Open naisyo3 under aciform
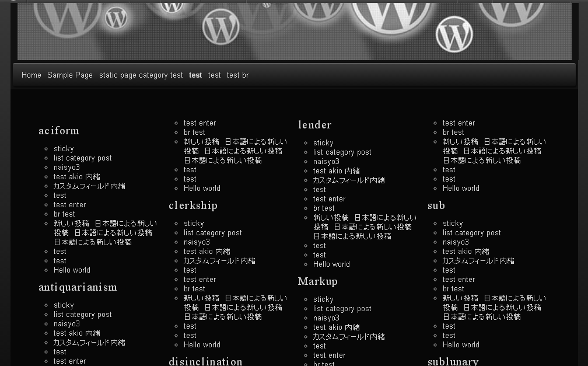 (x=66, y=168)
